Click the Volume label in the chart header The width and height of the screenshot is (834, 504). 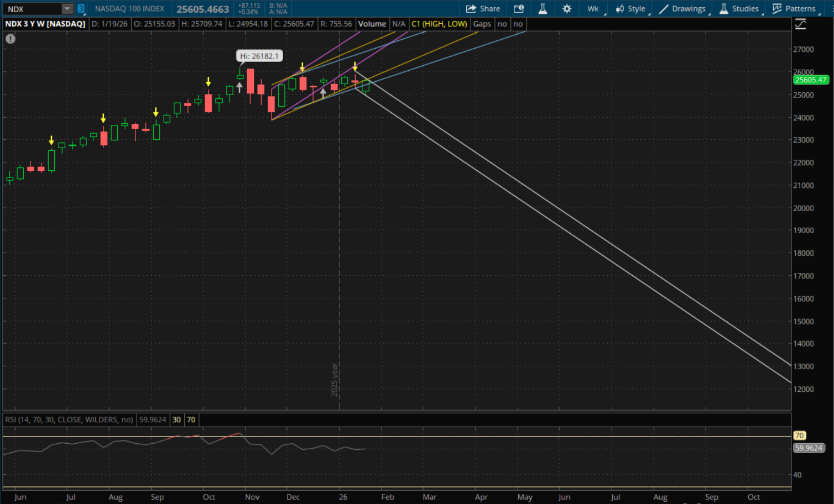point(372,24)
